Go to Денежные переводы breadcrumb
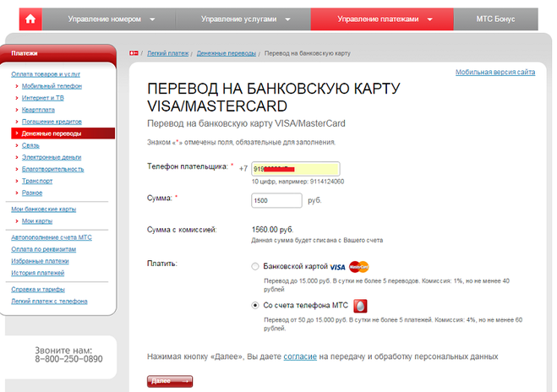Screen dimensions: 557x392 227,53
